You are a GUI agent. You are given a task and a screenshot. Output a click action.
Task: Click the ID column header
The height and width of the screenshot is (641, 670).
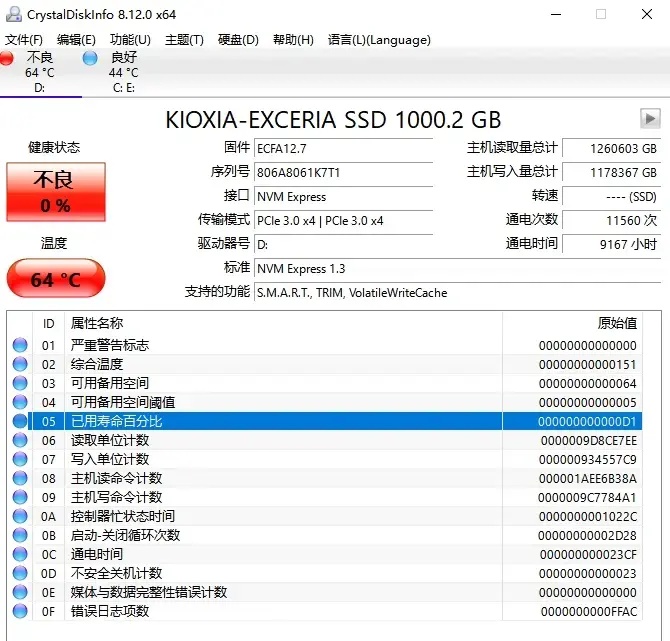tap(49, 323)
